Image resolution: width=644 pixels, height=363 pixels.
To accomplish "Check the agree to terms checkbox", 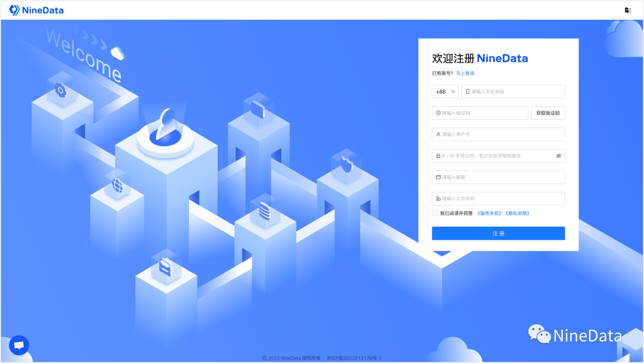I will (435, 213).
